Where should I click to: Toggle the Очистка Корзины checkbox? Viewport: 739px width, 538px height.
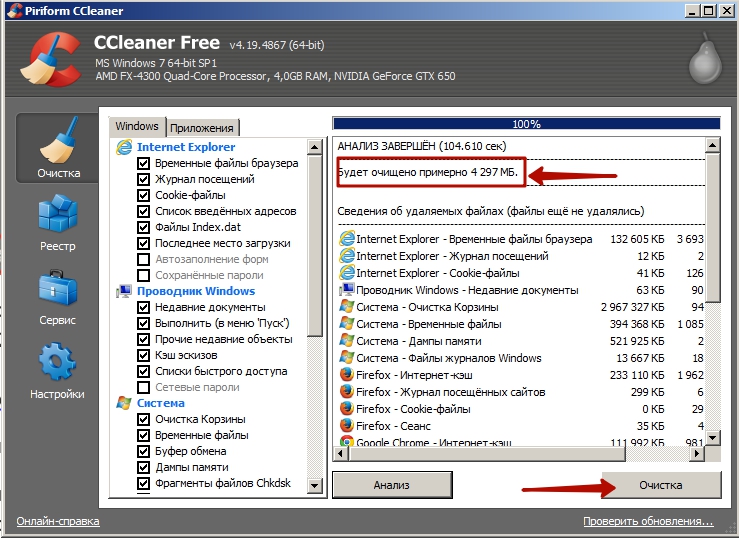click(144, 419)
